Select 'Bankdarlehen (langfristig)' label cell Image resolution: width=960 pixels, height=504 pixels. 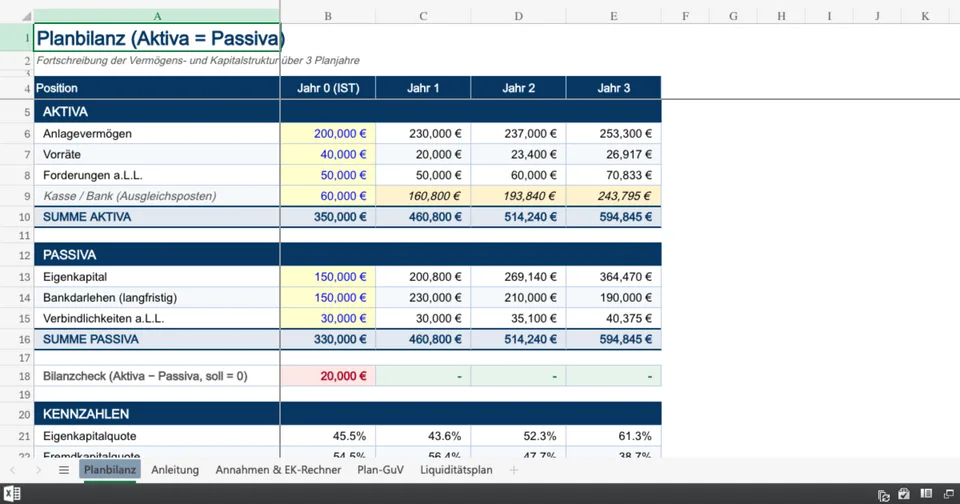click(157, 298)
